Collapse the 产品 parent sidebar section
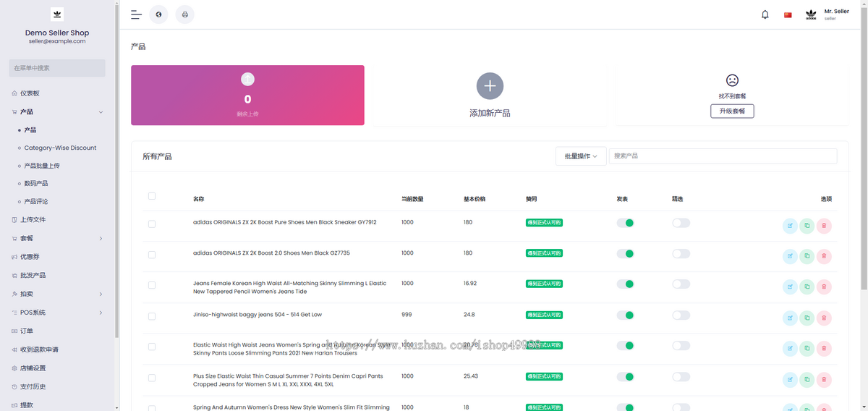Image resolution: width=868 pixels, height=411 pixels. coord(57,111)
